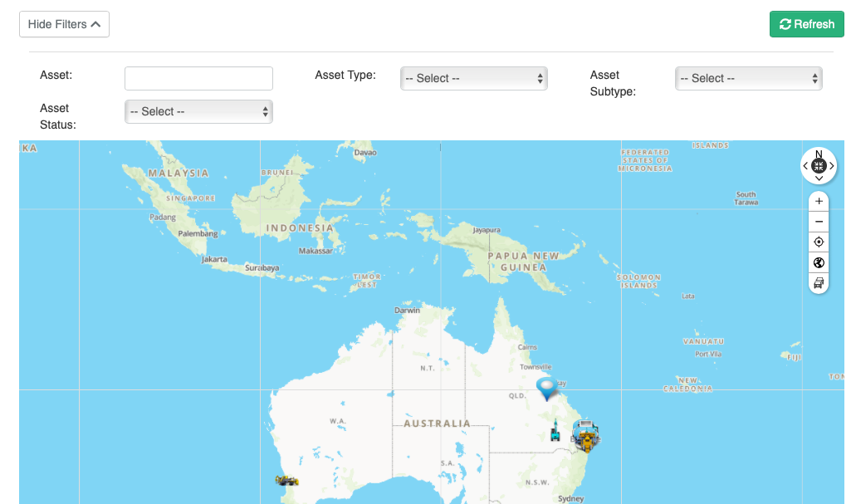Open the Asset Status dropdown
The height and width of the screenshot is (504, 856).
click(198, 111)
